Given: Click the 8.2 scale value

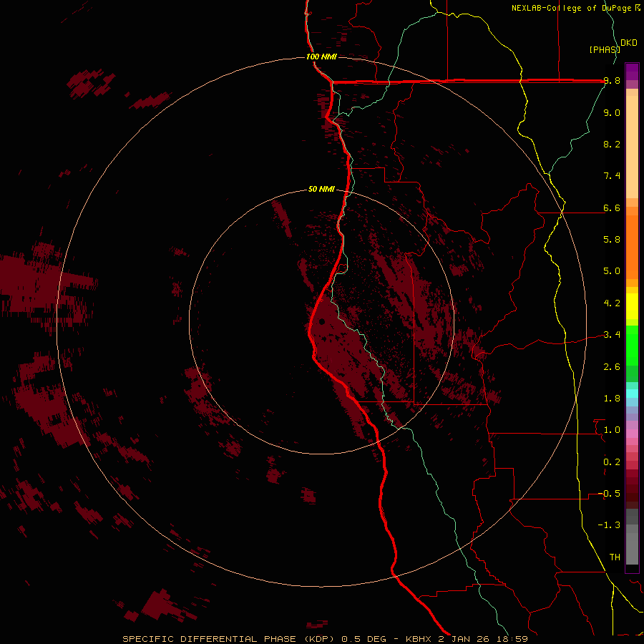Looking at the screenshot, I should [612, 144].
